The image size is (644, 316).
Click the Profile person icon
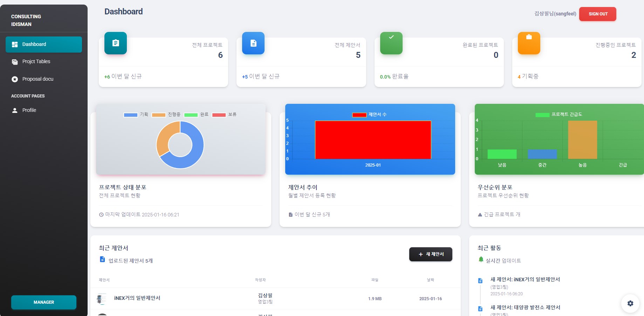coord(15,110)
